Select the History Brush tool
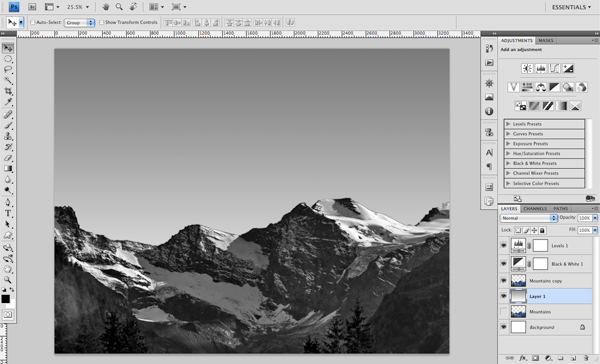The width and height of the screenshot is (600, 364). (8, 147)
